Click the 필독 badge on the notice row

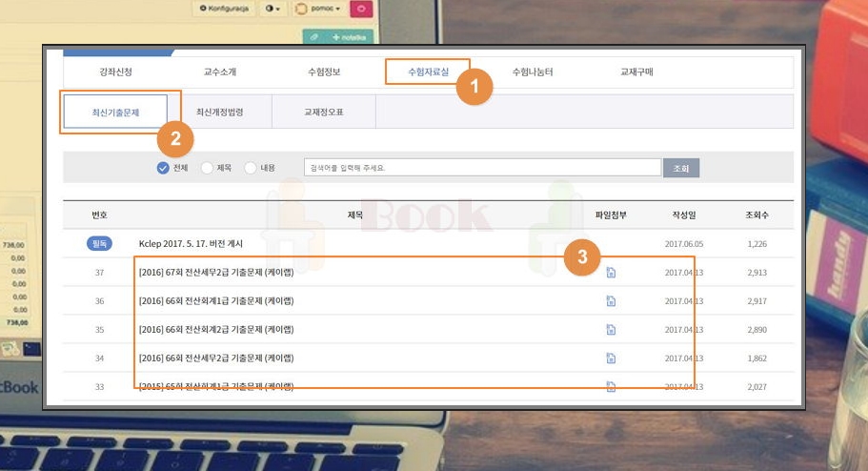[x=99, y=244]
